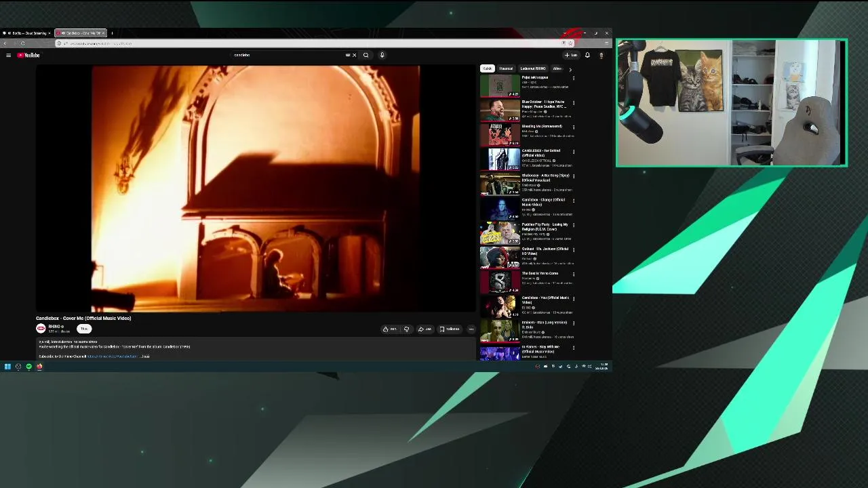Open options menu for Candlebox - Change
The height and width of the screenshot is (488, 868).
point(574,201)
